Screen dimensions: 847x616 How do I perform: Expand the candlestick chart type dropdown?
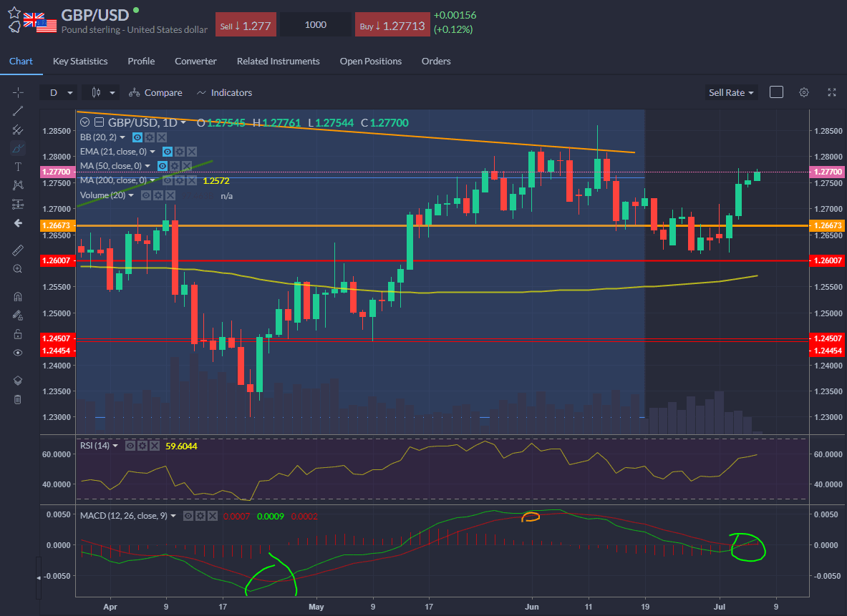pos(101,92)
